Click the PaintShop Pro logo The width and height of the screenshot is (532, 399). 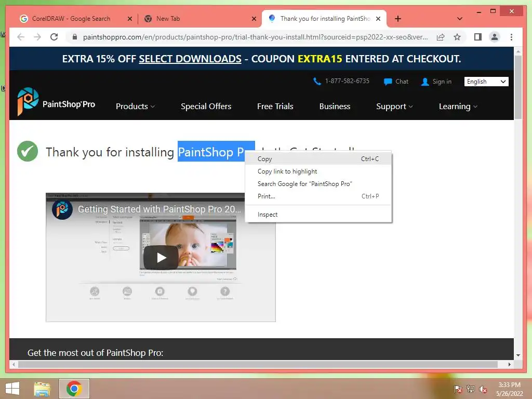click(56, 102)
